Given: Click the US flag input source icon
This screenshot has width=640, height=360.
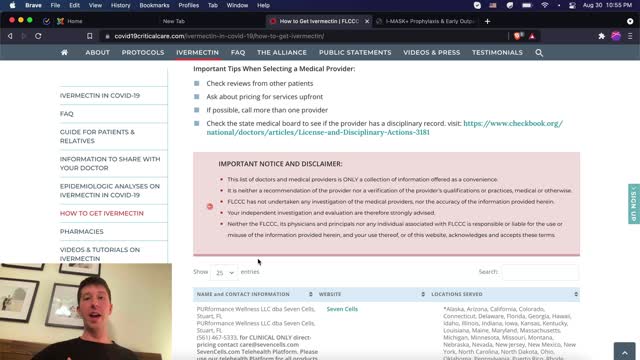Looking at the screenshot, I should (x=493, y=5).
